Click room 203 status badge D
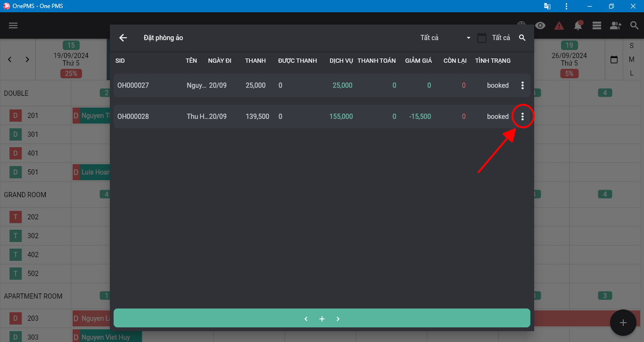Screen dimensions: 644x342 click(16, 318)
